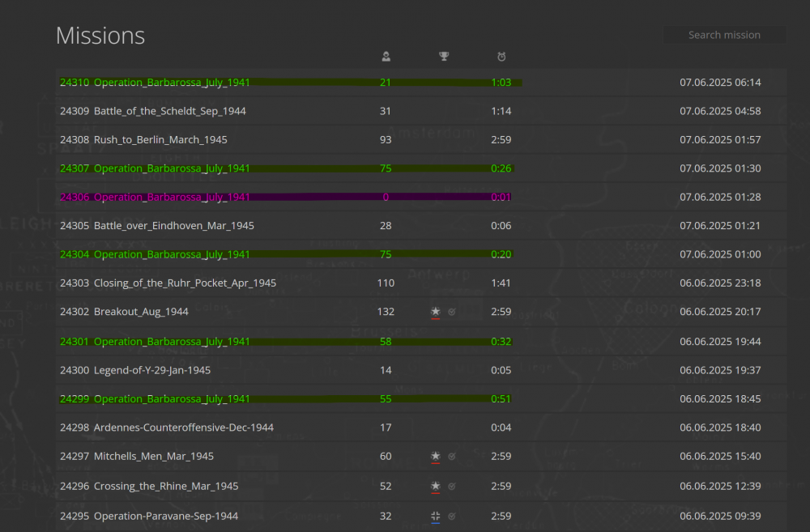The width and height of the screenshot is (810, 532).
Task: Click the checkmark badge on Mitchells_Men row
Action: tap(452, 457)
